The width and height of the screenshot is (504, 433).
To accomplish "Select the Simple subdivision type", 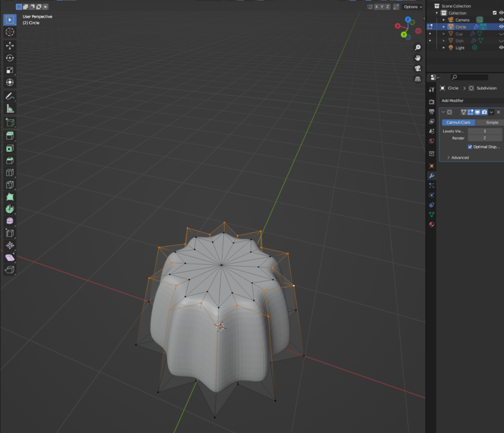I will (x=490, y=122).
